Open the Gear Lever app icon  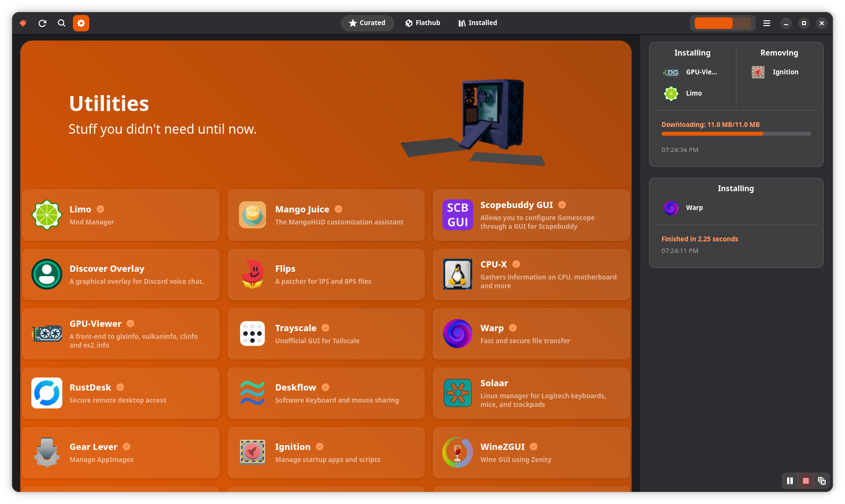(47, 452)
